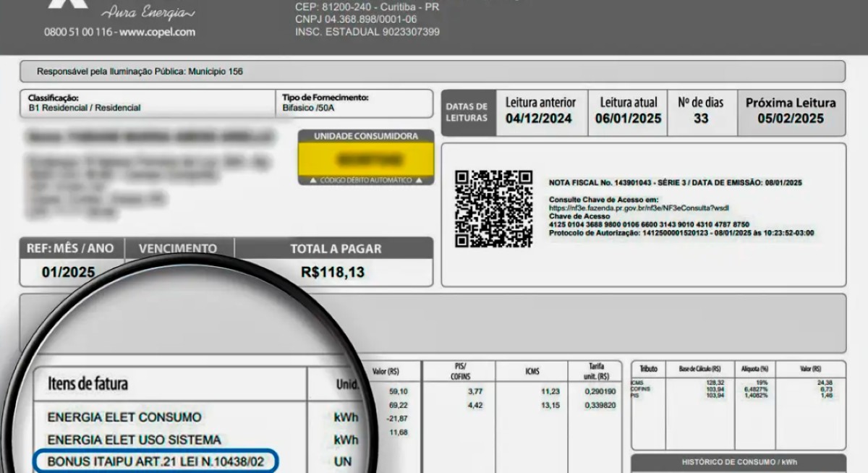
Task: Click the 'DATAS DE LEITURAS' label
Action: click(x=467, y=112)
